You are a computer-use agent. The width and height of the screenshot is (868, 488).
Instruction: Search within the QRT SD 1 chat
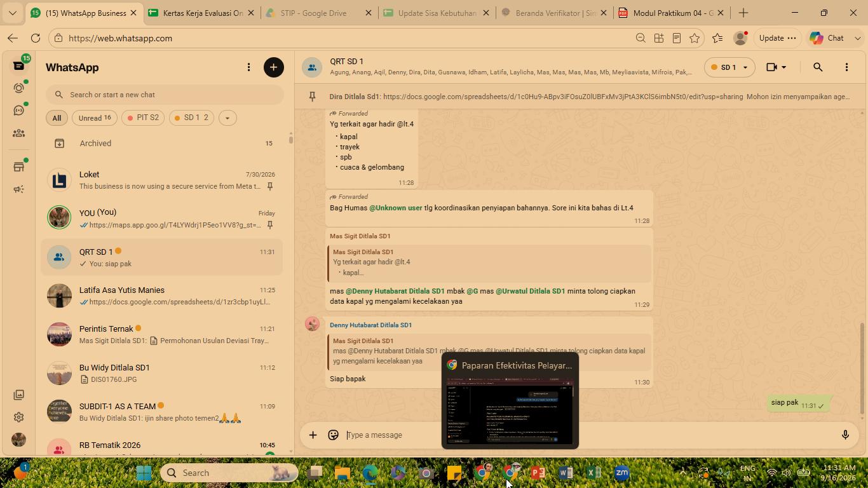click(818, 67)
